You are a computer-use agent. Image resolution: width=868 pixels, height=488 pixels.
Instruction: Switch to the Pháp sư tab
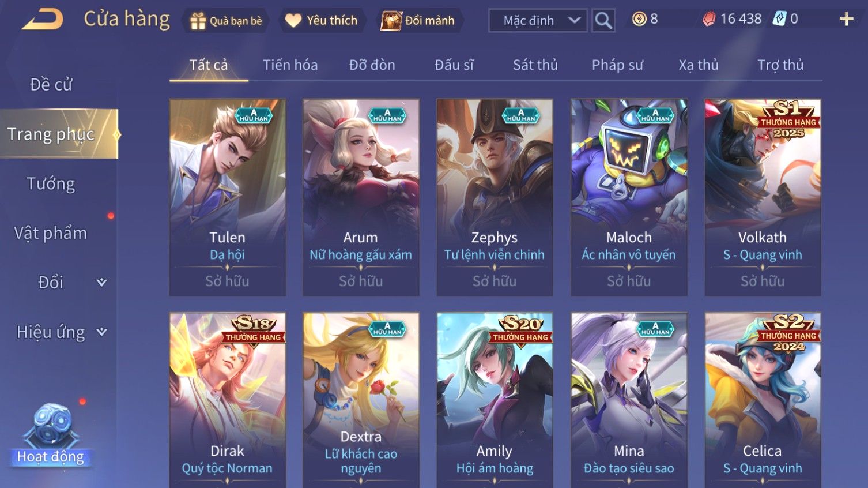point(617,65)
